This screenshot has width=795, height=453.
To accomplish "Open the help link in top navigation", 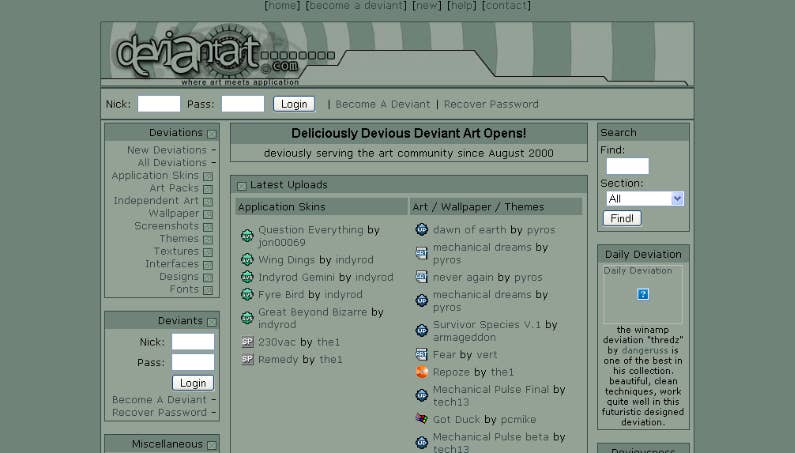I will (x=462, y=6).
